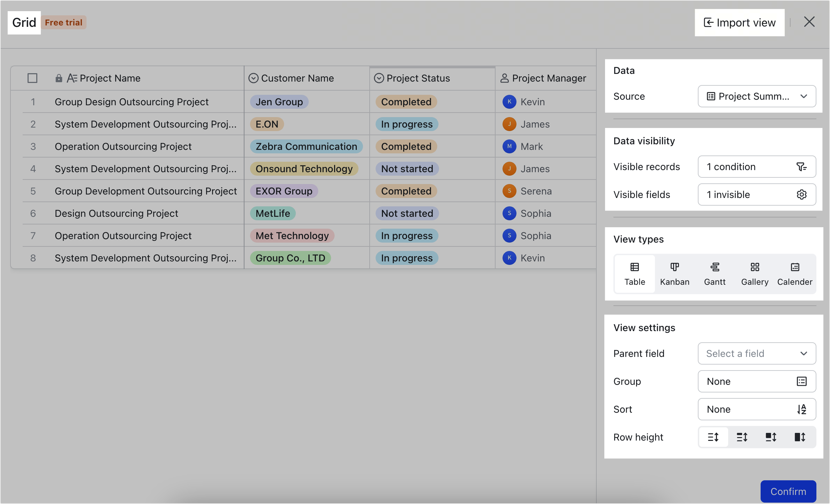
Task: Click the person icon in Project Manager header
Action: 504,78
